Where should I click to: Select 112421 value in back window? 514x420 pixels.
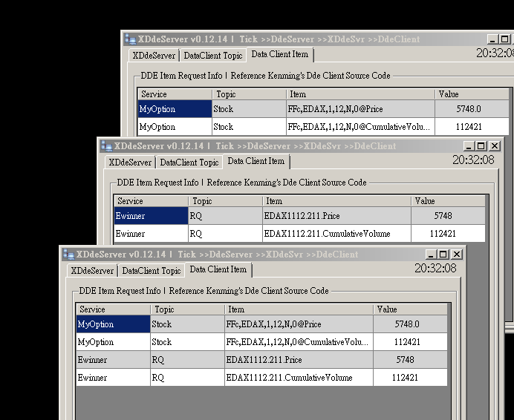[x=472, y=127]
